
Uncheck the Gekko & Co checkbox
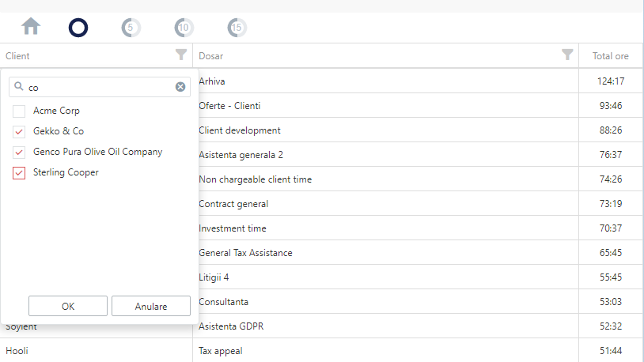tap(19, 132)
